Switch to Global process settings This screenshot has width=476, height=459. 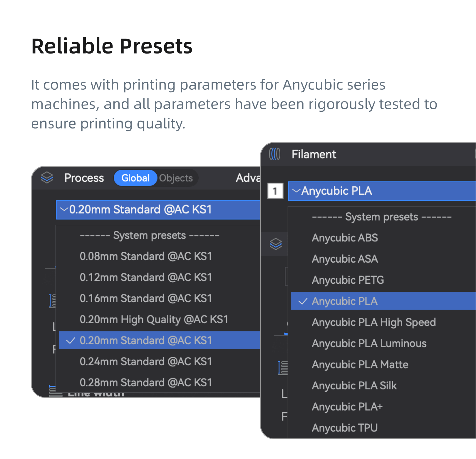135,178
